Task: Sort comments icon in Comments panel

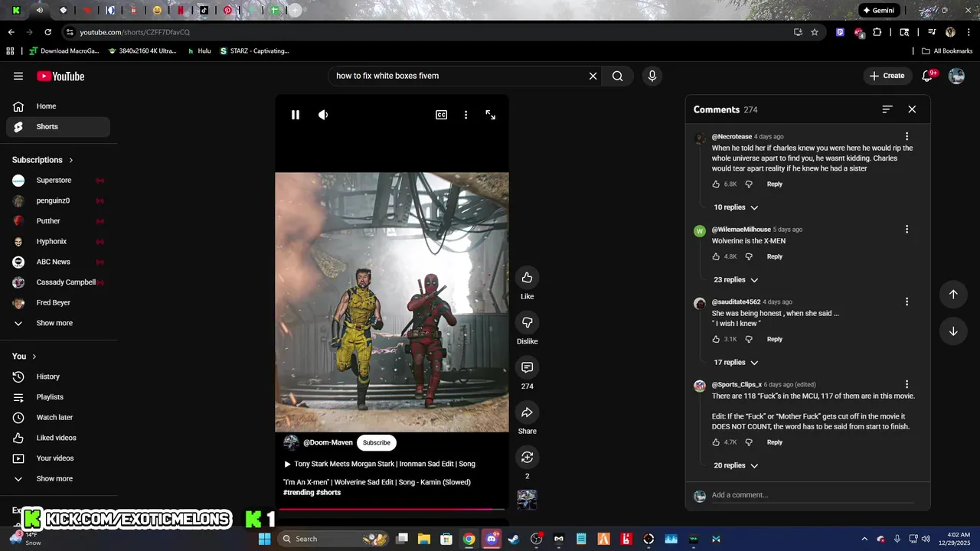Action: pyautogui.click(x=887, y=109)
